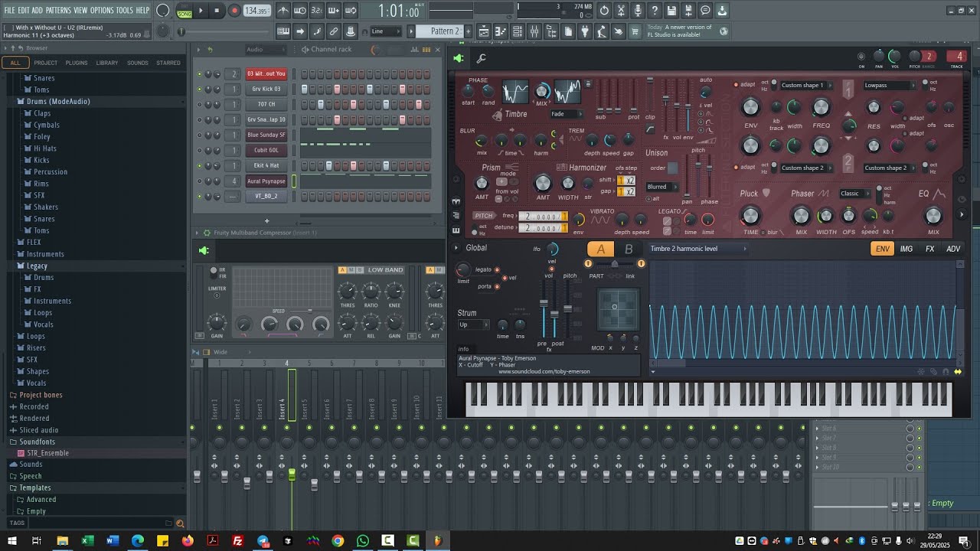Collapse the Legacy folder in Browser
The image size is (980, 551).
click(37, 266)
